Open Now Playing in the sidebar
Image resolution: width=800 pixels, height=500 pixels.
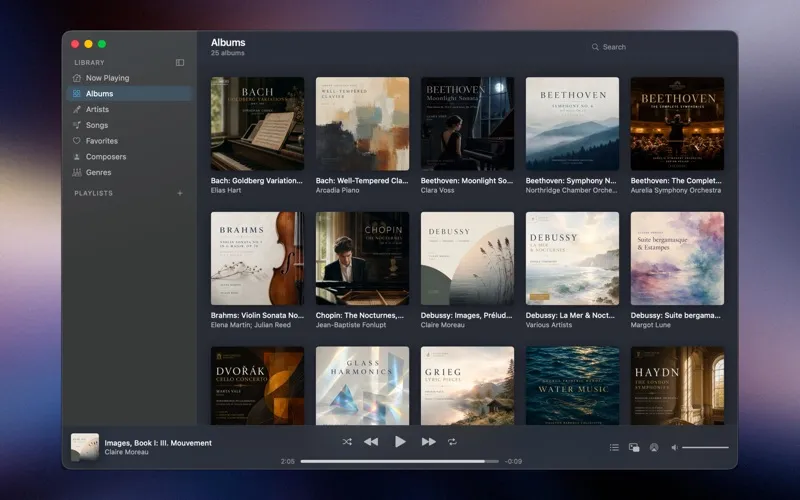130,78
